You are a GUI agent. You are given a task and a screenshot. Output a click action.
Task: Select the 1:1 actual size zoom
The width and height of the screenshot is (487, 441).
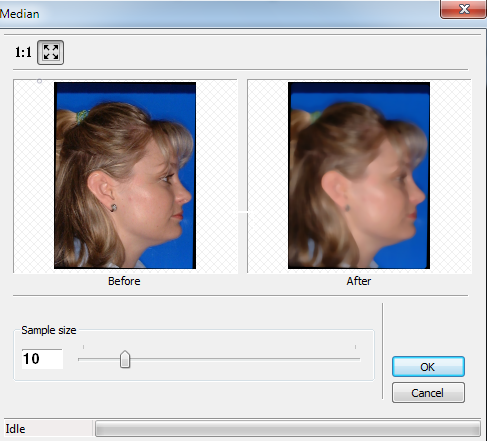(23, 52)
